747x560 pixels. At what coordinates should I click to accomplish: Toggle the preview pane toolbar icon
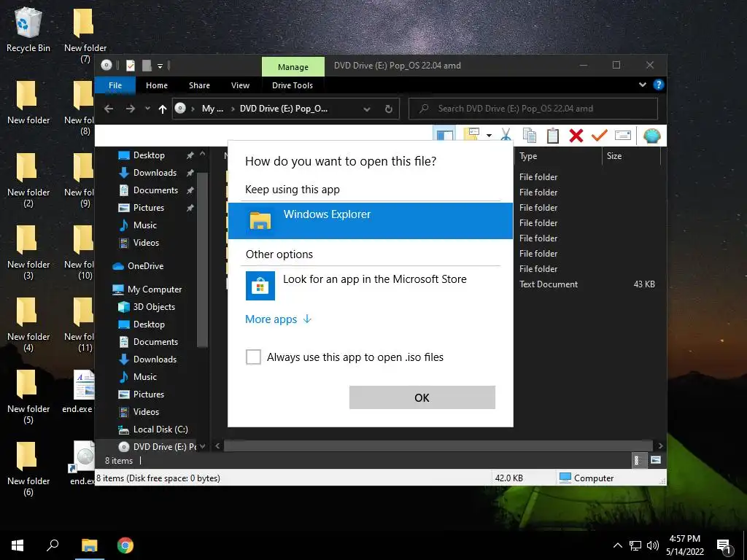tap(444, 135)
